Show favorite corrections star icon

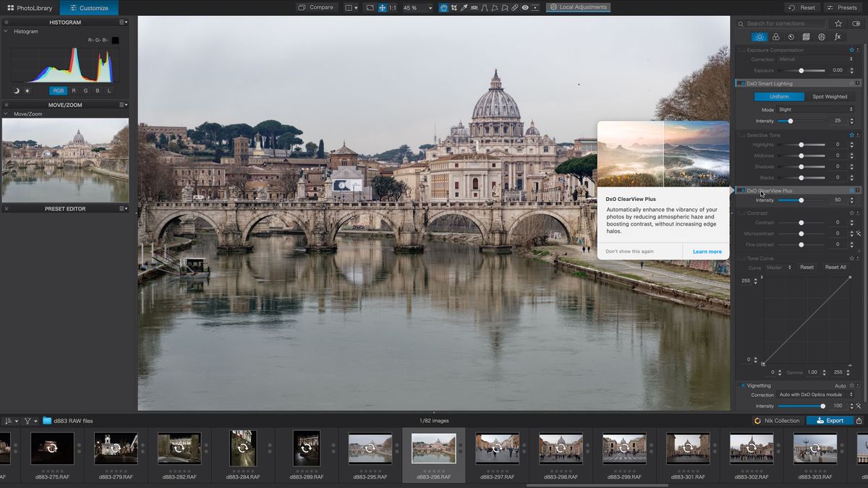[x=838, y=23]
